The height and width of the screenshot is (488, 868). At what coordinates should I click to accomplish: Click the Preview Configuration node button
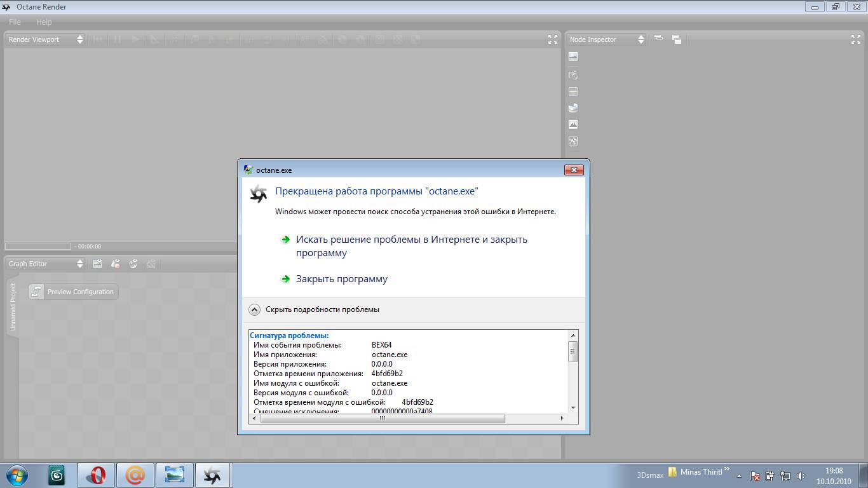point(73,292)
